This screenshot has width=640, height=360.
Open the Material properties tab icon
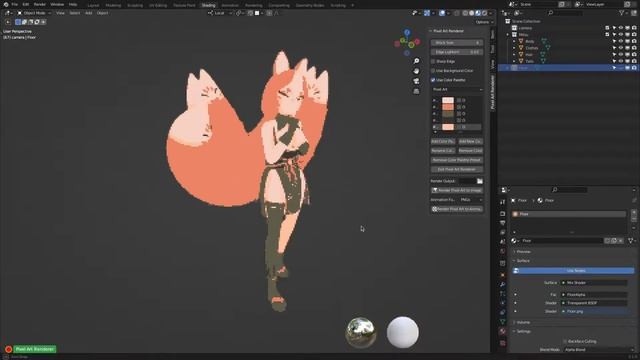click(x=502, y=331)
